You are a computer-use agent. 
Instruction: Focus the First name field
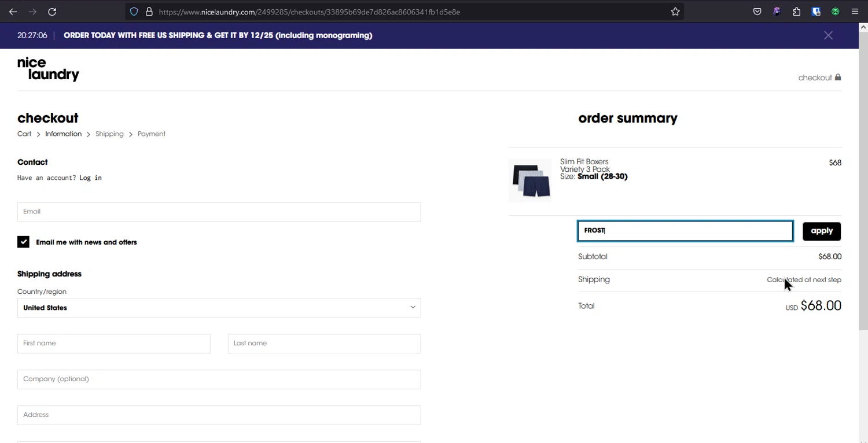(114, 344)
